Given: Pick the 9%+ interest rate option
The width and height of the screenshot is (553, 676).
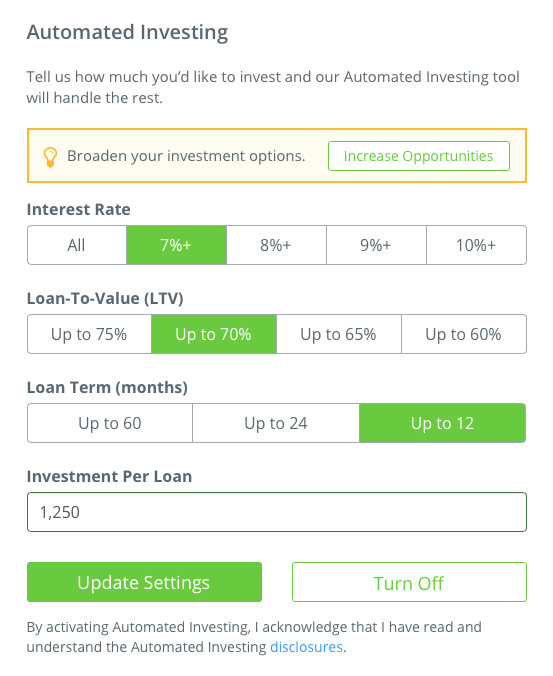Looking at the screenshot, I should 376,245.
